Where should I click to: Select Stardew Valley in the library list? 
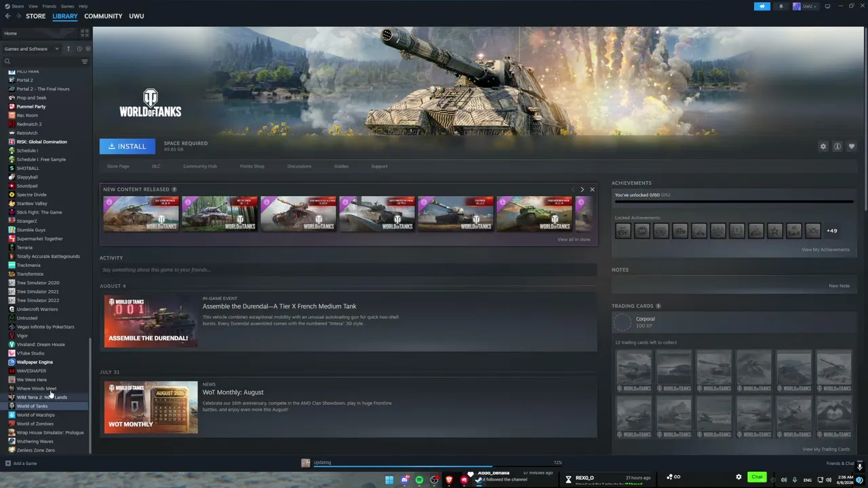tap(32, 203)
